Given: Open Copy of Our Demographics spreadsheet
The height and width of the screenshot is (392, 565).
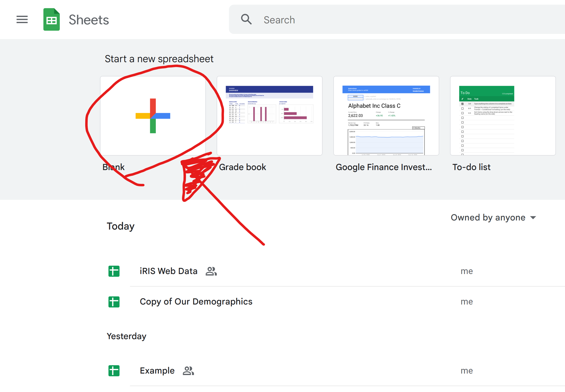Looking at the screenshot, I should 196,302.
